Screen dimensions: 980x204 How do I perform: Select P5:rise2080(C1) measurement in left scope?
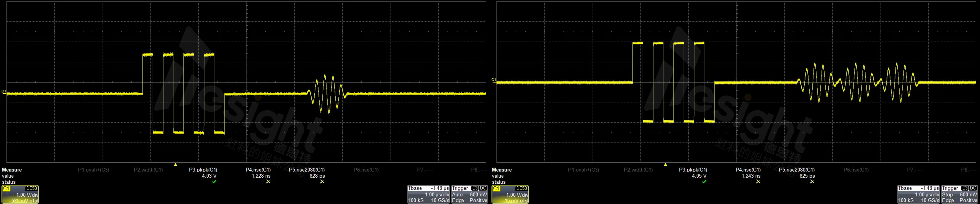tap(307, 170)
